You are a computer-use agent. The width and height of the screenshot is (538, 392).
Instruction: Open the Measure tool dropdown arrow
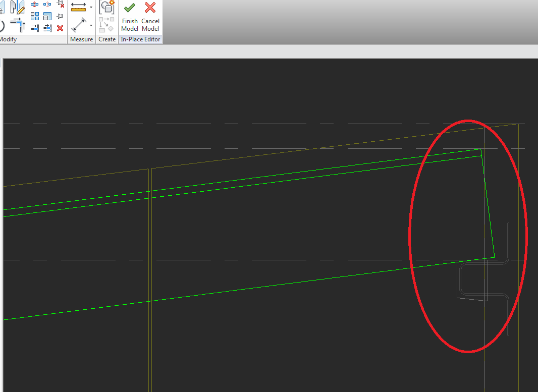tap(91, 7)
